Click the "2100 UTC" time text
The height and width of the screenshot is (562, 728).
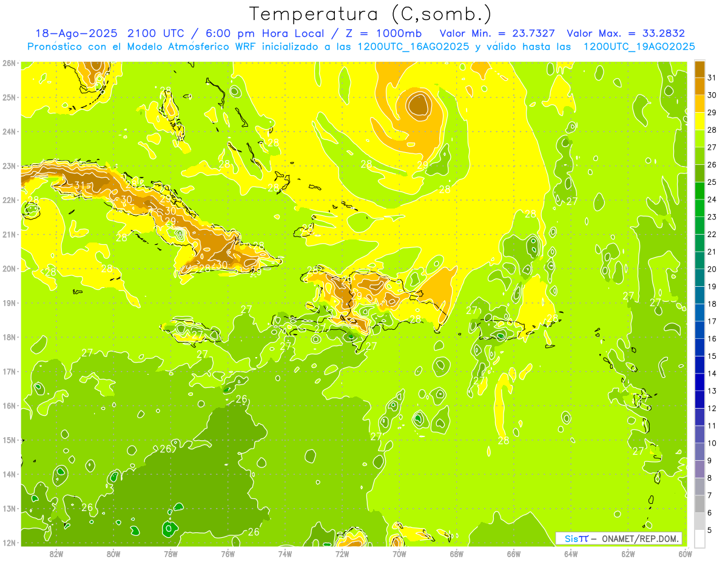pyautogui.click(x=157, y=34)
